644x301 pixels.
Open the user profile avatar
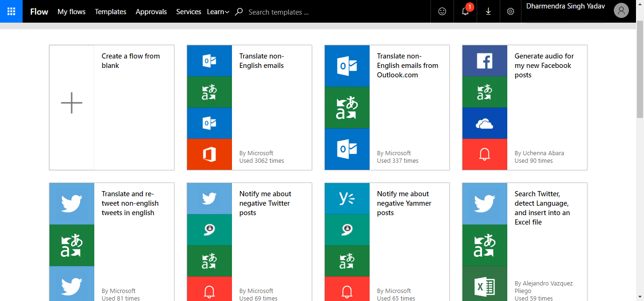(x=621, y=10)
